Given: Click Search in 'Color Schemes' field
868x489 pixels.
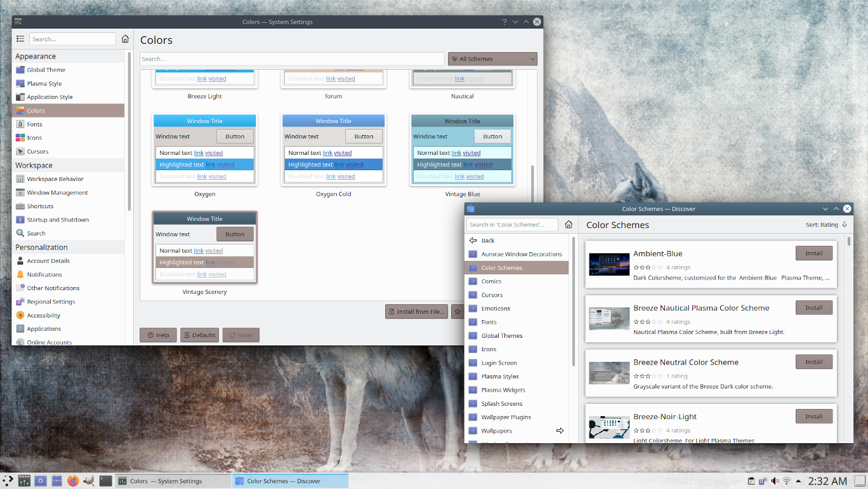Looking at the screenshot, I should (x=512, y=224).
